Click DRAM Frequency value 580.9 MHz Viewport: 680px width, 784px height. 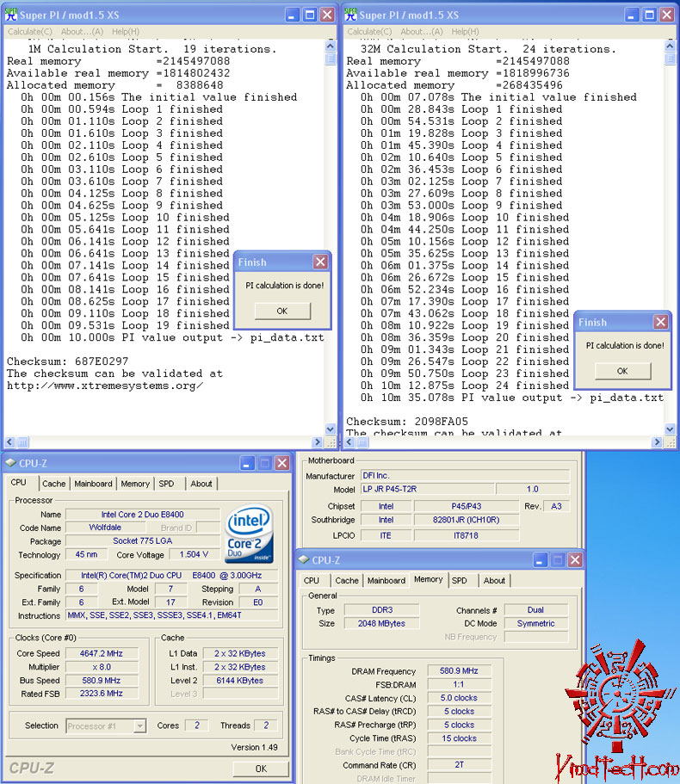[459, 670]
